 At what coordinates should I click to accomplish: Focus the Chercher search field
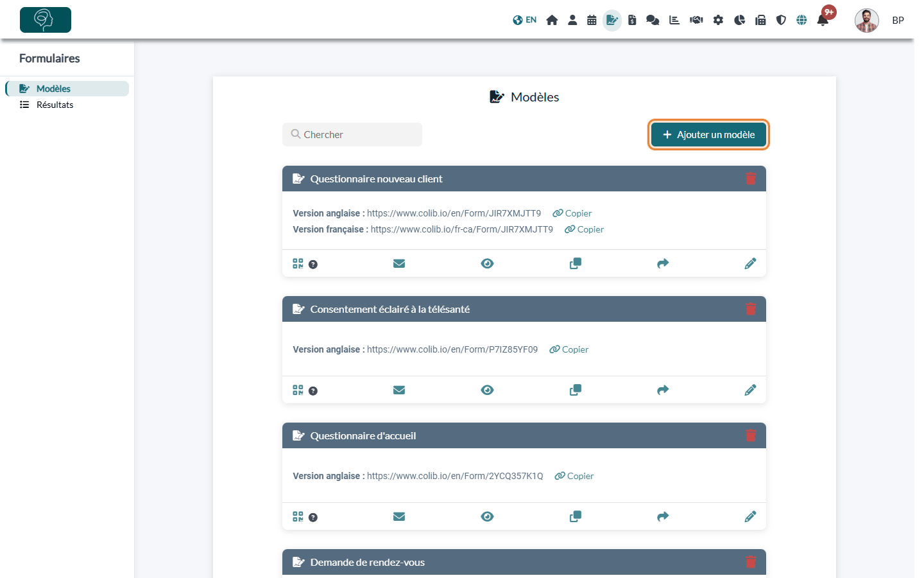[x=352, y=134]
